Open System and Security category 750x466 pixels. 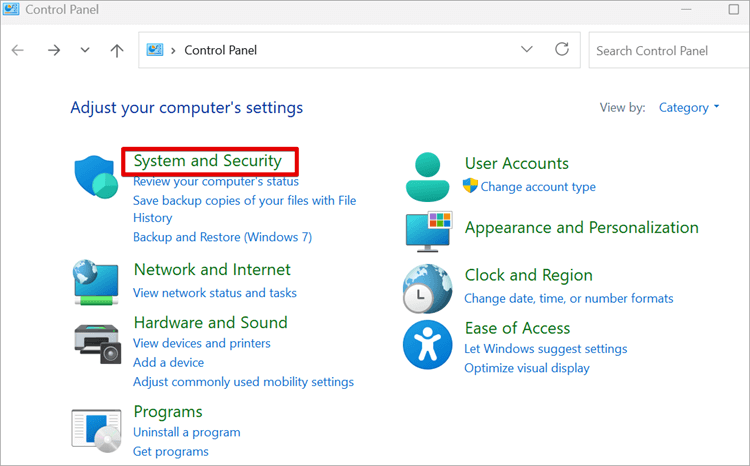click(x=208, y=161)
